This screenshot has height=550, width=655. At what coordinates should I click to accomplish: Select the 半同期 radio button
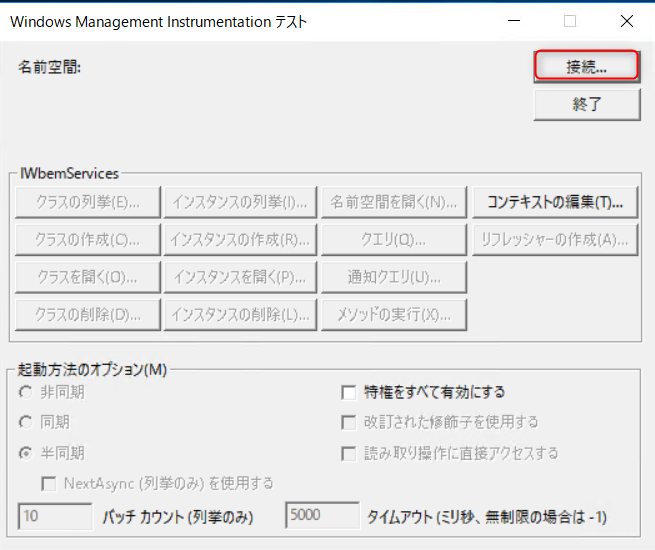pyautogui.click(x=26, y=453)
